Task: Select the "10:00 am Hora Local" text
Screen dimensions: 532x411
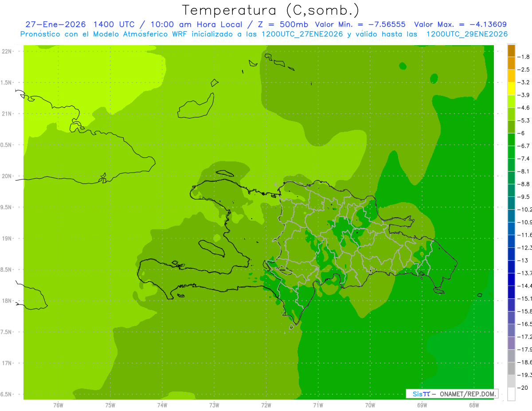Action: click(196, 24)
